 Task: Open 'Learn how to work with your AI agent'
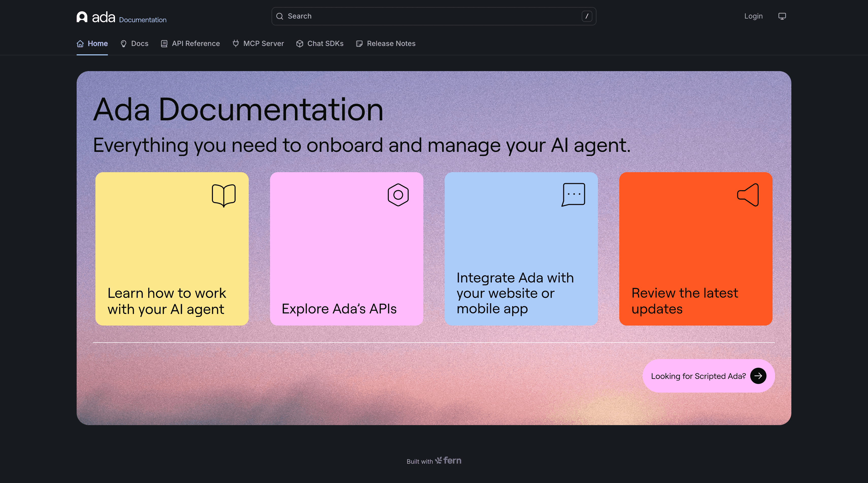172,249
